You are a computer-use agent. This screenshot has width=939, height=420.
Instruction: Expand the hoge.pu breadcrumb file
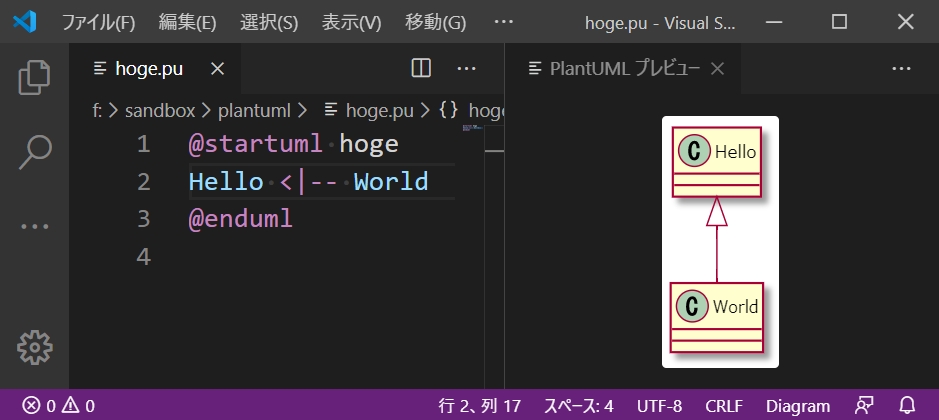[369, 111]
